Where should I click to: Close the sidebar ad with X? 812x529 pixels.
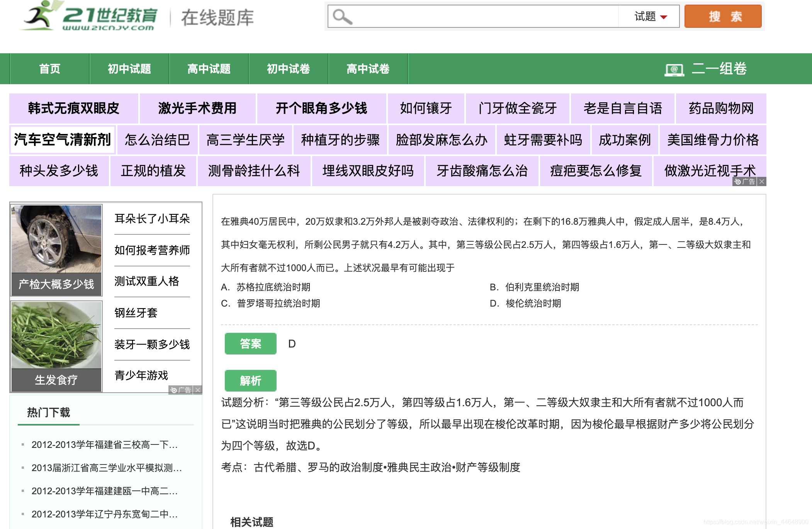coord(198,390)
